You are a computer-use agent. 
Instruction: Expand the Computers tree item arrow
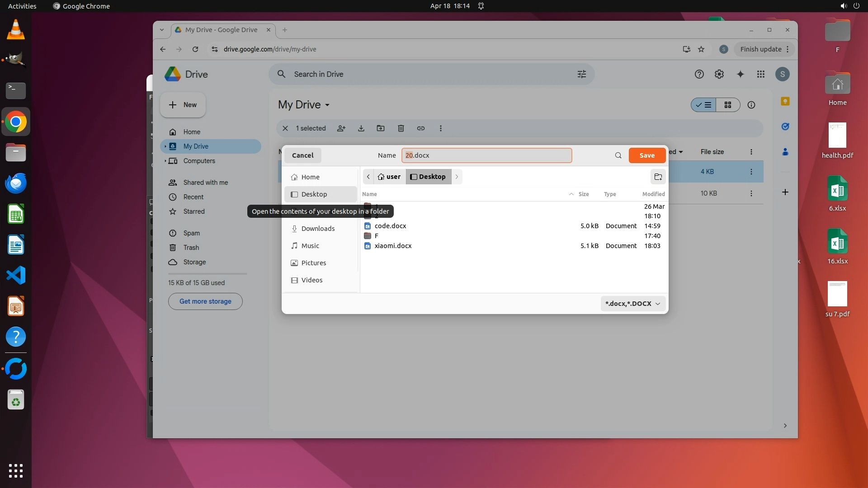coord(165,161)
